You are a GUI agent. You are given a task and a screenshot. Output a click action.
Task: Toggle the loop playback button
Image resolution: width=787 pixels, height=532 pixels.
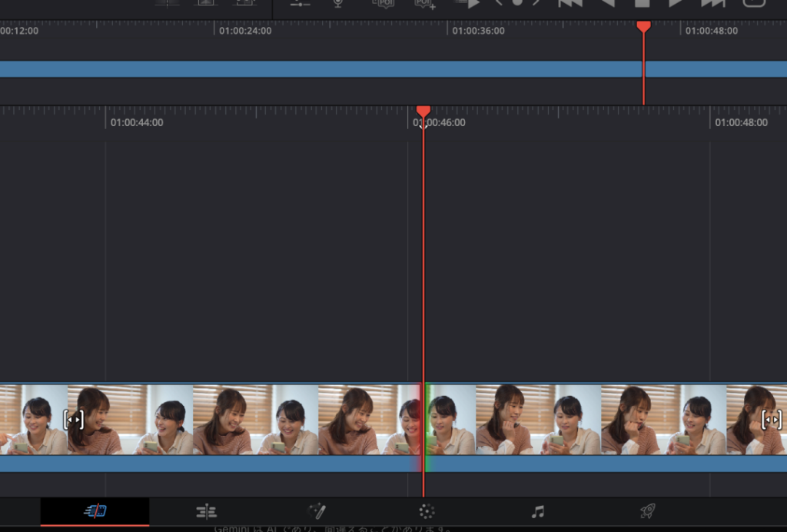click(x=754, y=3)
